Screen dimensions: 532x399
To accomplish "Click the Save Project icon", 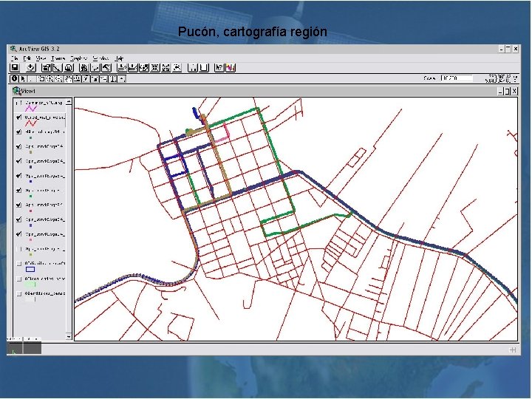I will 14,68.
